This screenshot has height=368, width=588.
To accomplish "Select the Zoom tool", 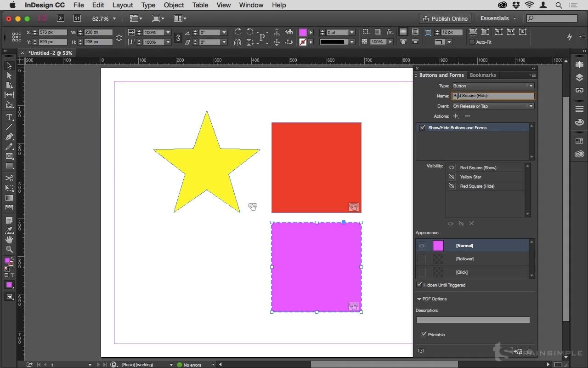I will coord(9,249).
